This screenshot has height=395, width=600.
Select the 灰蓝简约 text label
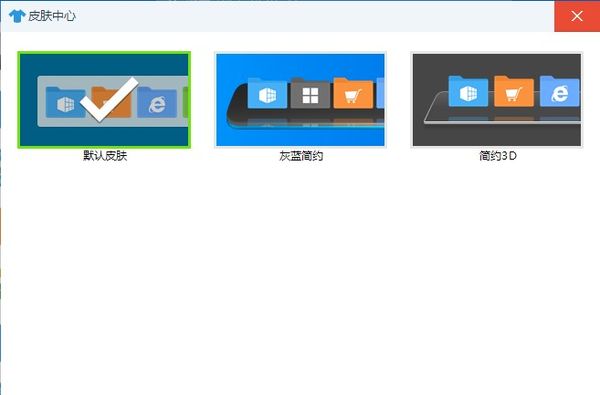tap(301, 156)
